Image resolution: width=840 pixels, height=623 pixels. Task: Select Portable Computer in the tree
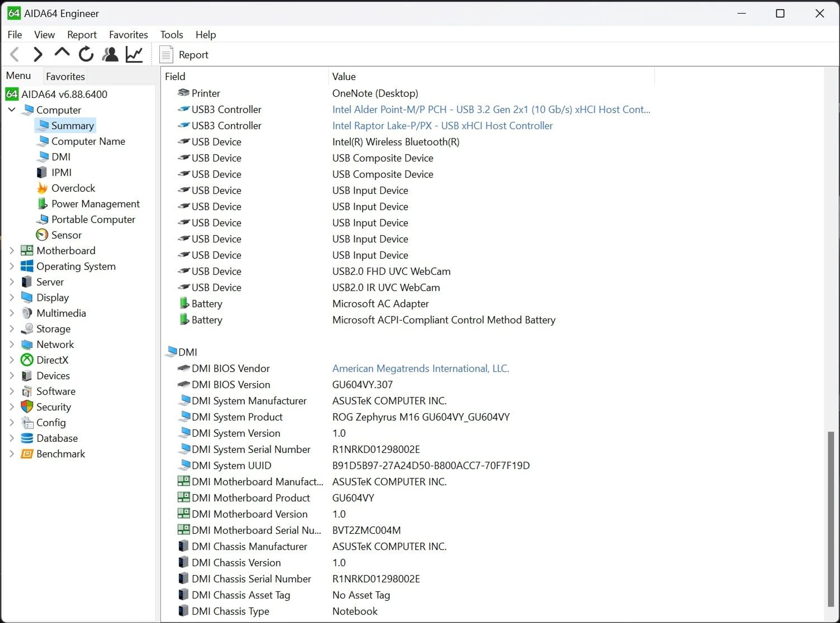click(x=93, y=220)
